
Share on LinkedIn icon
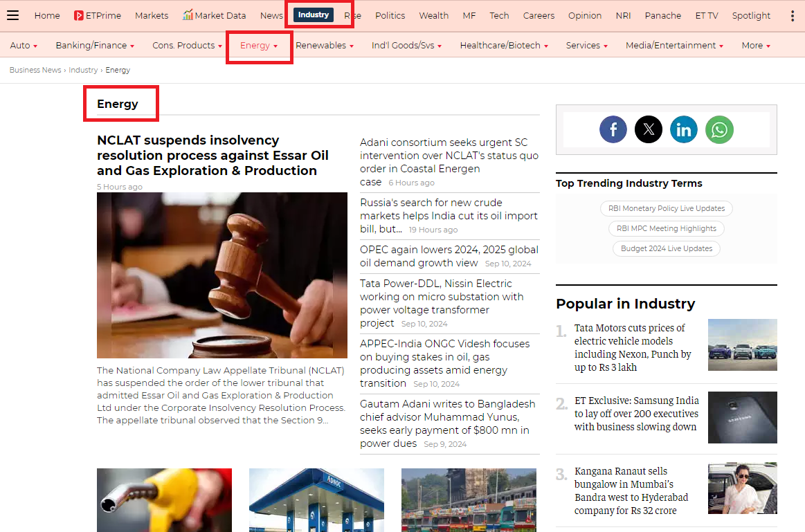point(683,129)
